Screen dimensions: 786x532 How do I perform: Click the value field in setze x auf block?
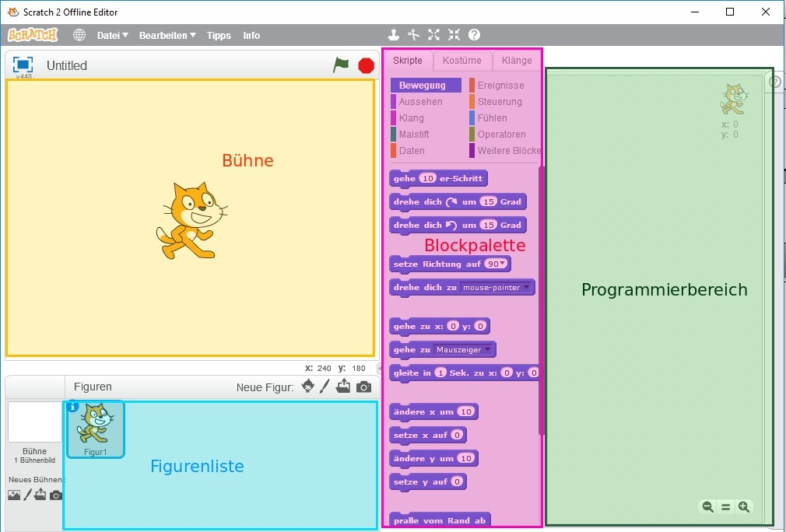[456, 435]
